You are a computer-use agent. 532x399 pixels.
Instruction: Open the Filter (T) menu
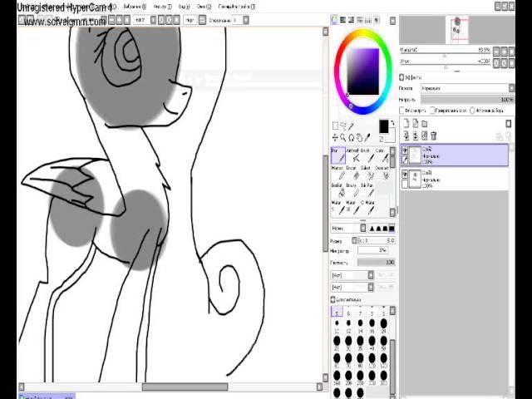click(163, 7)
